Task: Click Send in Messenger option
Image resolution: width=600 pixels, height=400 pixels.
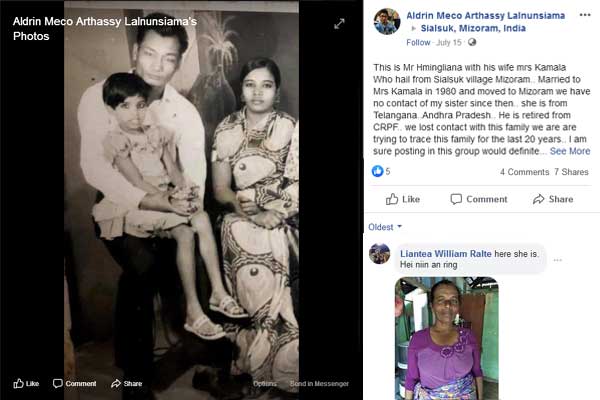Action: [x=319, y=384]
